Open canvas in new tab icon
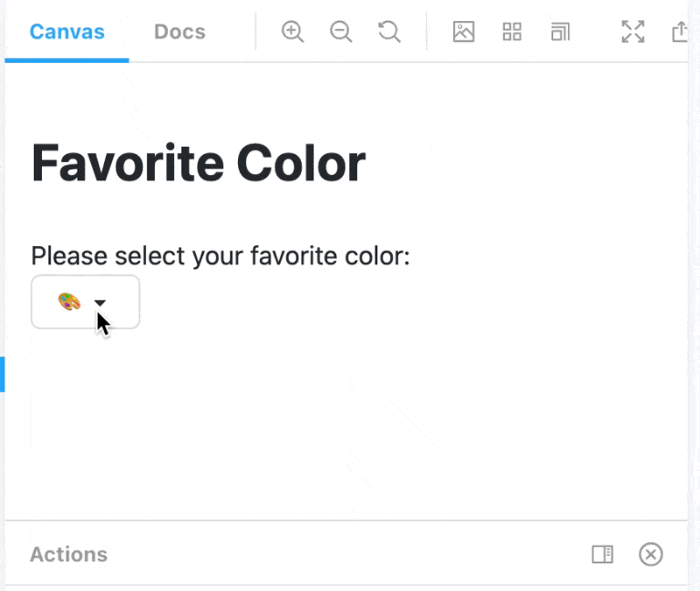The height and width of the screenshot is (591, 700). [680, 32]
